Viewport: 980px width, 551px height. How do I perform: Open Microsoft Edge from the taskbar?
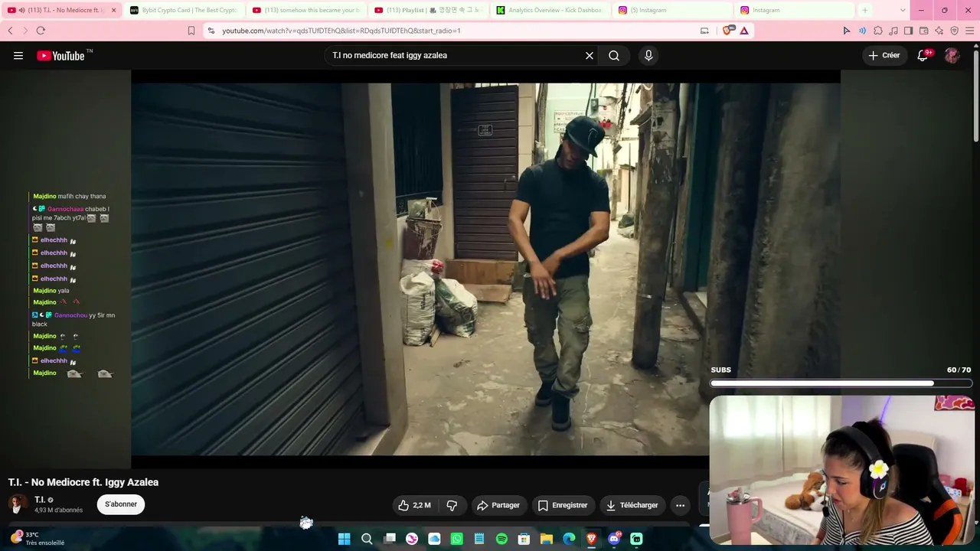click(x=569, y=539)
